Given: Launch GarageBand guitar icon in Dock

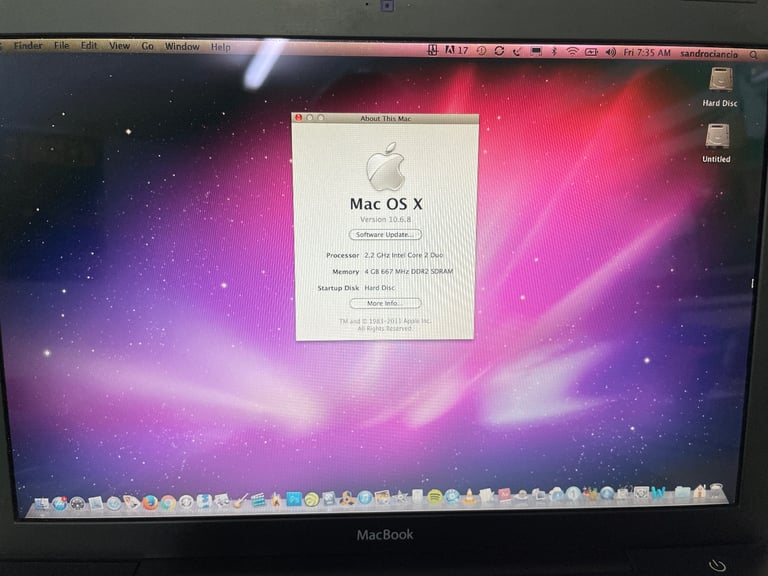Looking at the screenshot, I should click(240, 501).
